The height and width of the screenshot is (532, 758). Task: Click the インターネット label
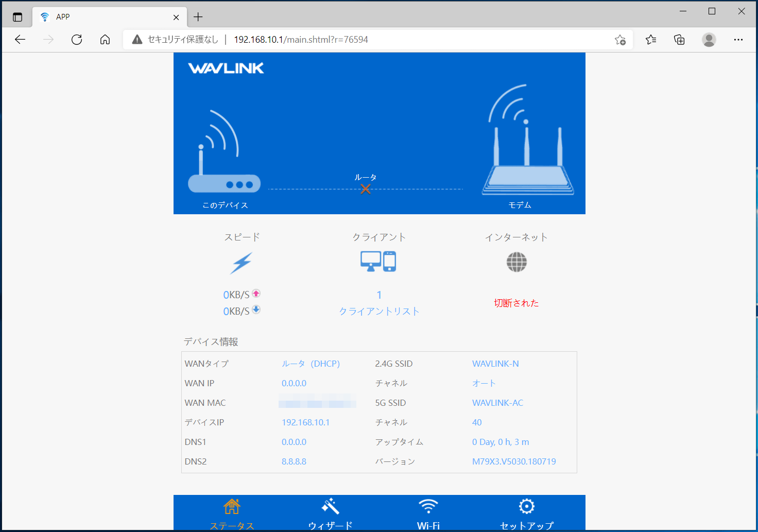(516, 237)
